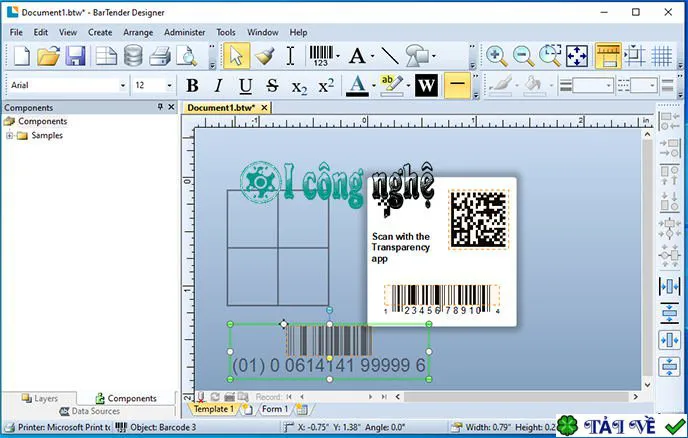Toggle the white-on-black W text button
The height and width of the screenshot is (438, 688).
coord(426,85)
